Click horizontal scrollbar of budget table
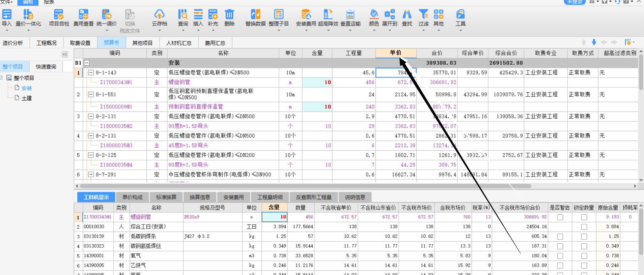Image resolution: width=644 pixels, height=275 pixels. (305, 186)
